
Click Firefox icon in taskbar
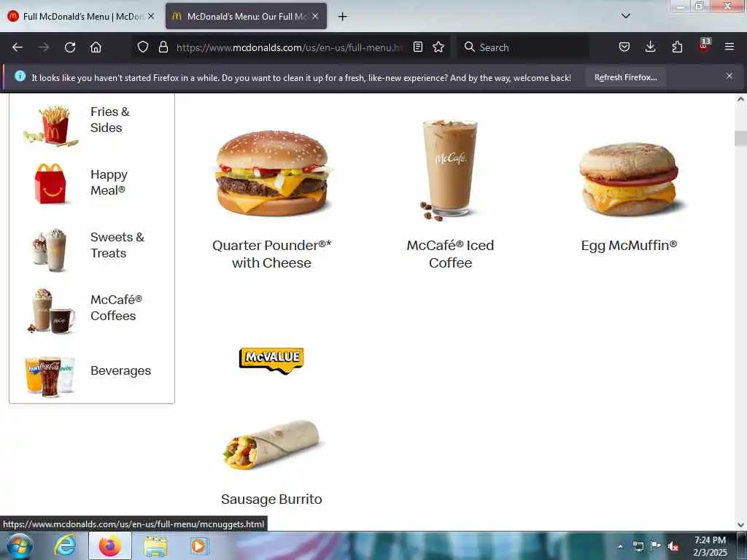110,546
